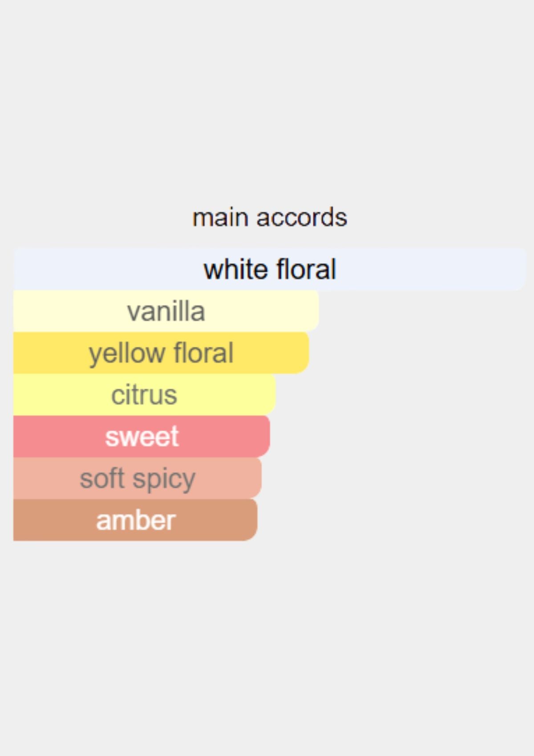Click the "vanilla" label text
The width and height of the screenshot is (534, 756).
(166, 311)
